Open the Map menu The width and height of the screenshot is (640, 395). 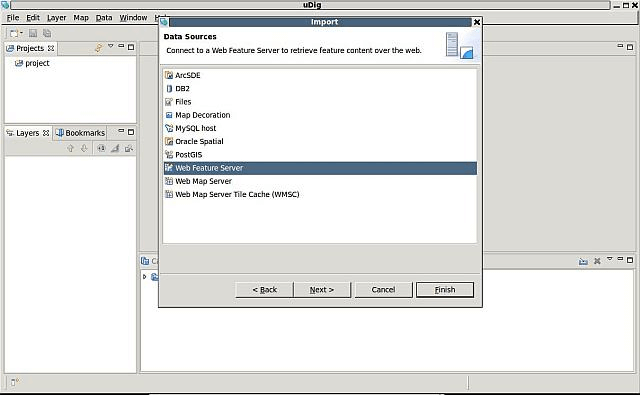[81, 18]
